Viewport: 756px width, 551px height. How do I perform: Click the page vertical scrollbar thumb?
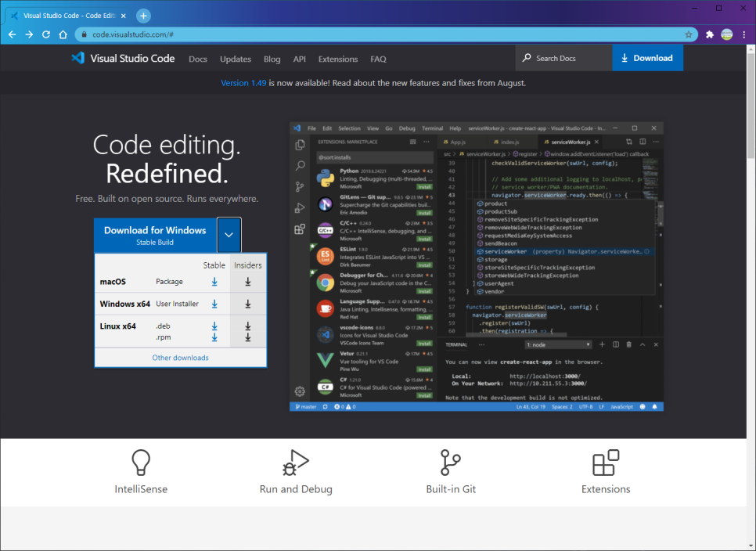click(x=751, y=106)
